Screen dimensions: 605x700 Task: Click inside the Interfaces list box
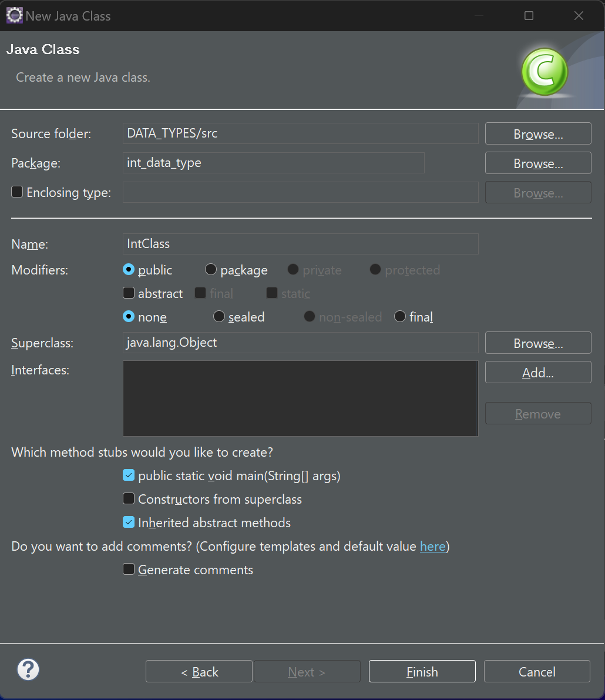click(x=301, y=398)
